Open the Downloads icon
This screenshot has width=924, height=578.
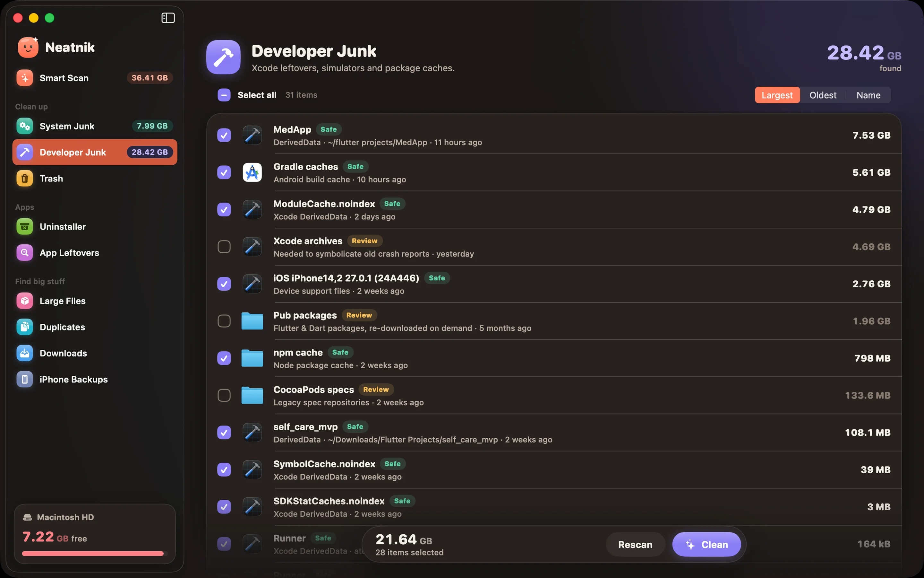pyautogui.click(x=25, y=353)
